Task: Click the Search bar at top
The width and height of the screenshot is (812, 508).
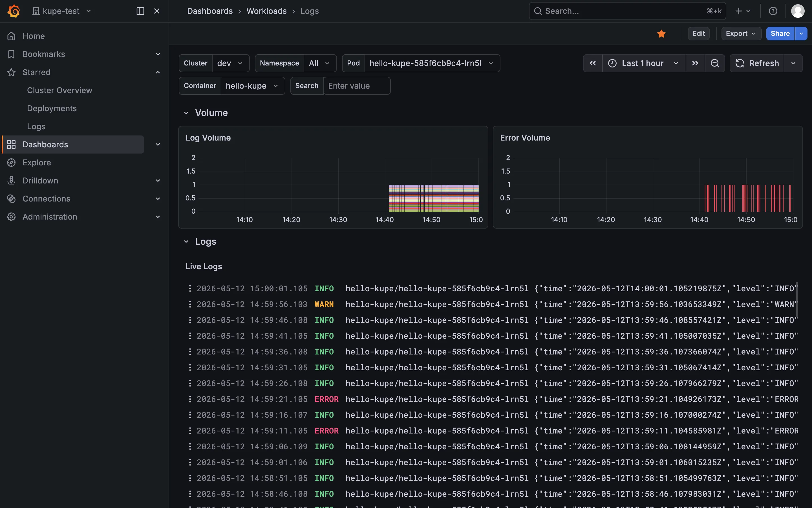Action: click(x=627, y=11)
